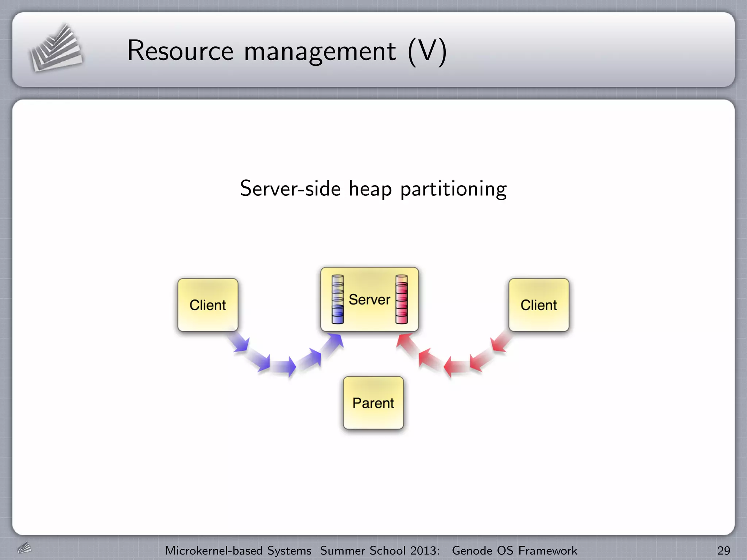Viewport: 747px width, 560px height.
Task: Click the 'Server-side heap partitioning' heading
Action: click(373, 189)
